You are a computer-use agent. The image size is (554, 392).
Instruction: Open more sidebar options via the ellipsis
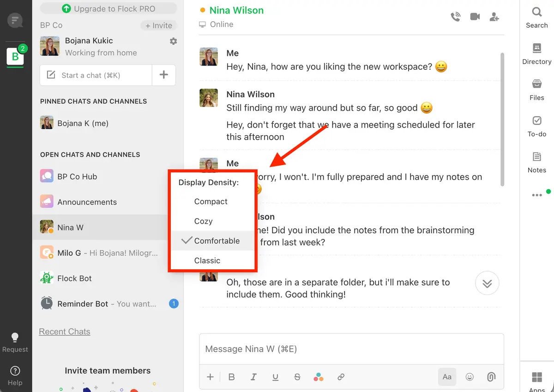[537, 195]
